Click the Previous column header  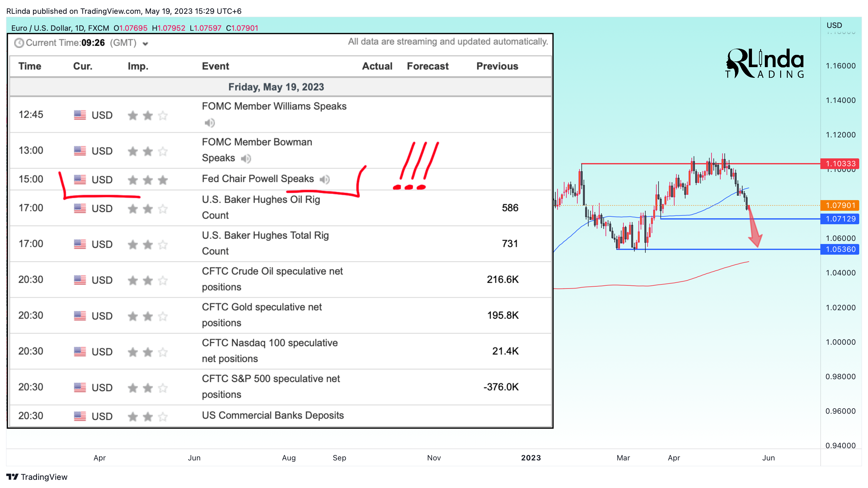(497, 66)
